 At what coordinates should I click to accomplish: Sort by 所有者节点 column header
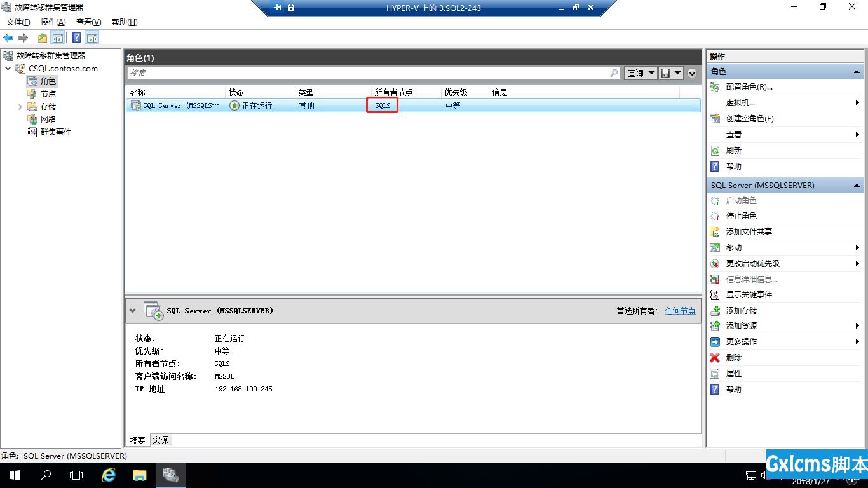click(x=406, y=92)
